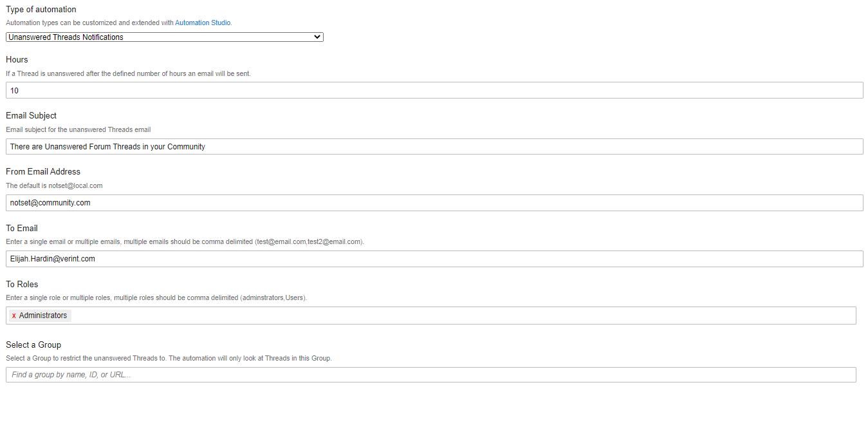Click the Hours field label
Image resolution: width=868 pixels, height=434 pixels.
pyautogui.click(x=17, y=60)
